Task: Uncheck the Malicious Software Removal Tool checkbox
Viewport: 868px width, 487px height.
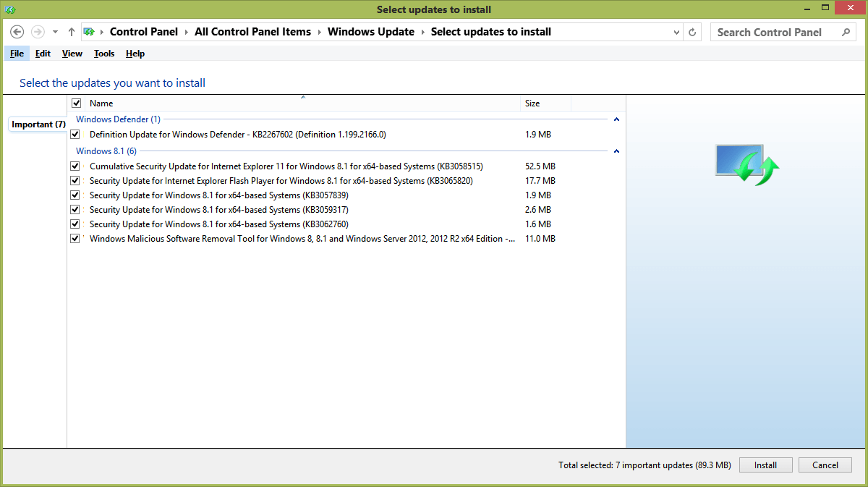Action: pos(75,239)
